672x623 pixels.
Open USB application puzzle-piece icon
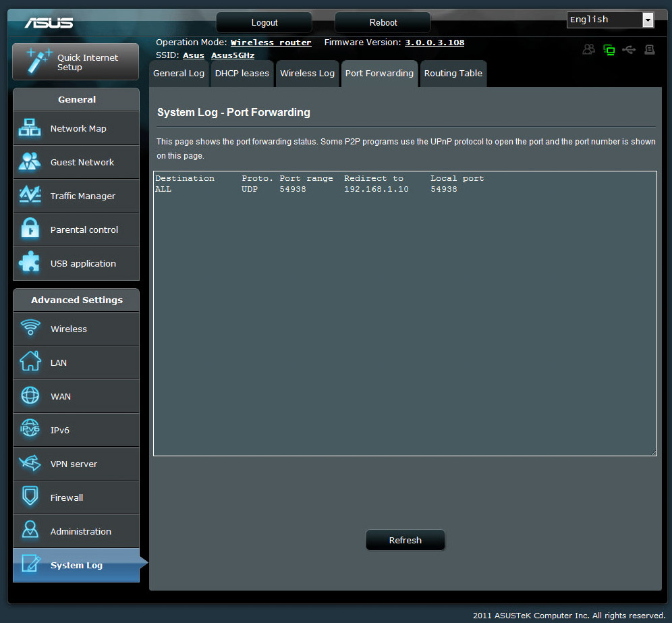click(30, 263)
